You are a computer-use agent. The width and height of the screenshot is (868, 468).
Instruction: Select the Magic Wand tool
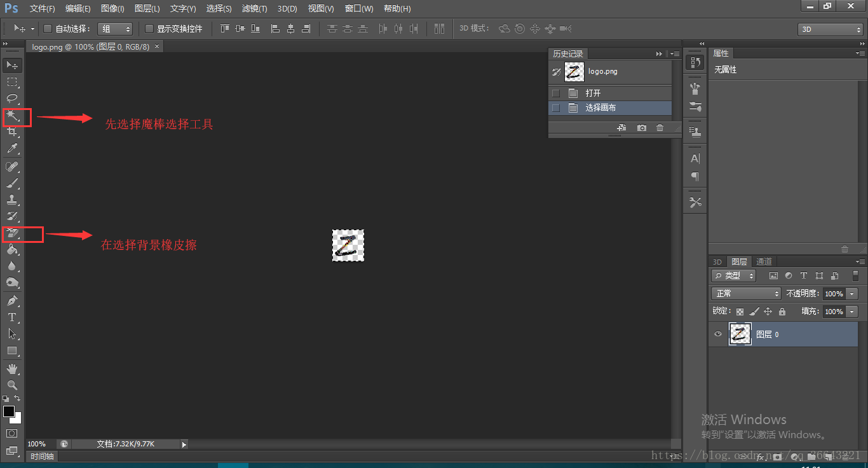pos(12,116)
